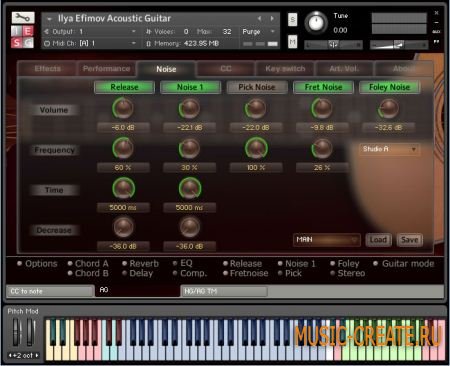
Task: Toggle the Fret Noise button
Action: [x=323, y=87]
